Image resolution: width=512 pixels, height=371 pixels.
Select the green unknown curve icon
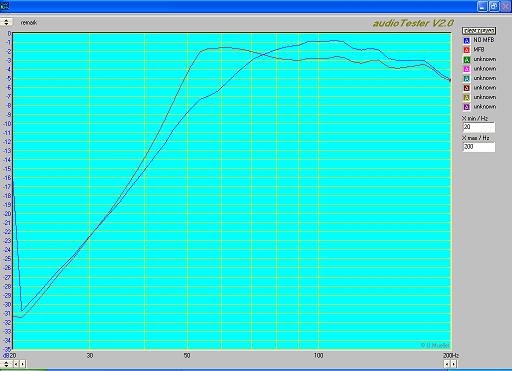[x=466, y=60]
